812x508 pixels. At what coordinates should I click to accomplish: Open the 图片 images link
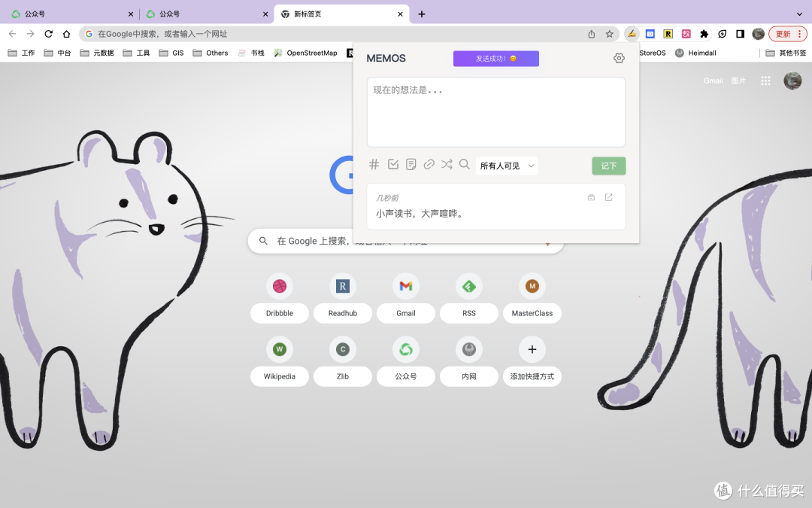(738, 81)
